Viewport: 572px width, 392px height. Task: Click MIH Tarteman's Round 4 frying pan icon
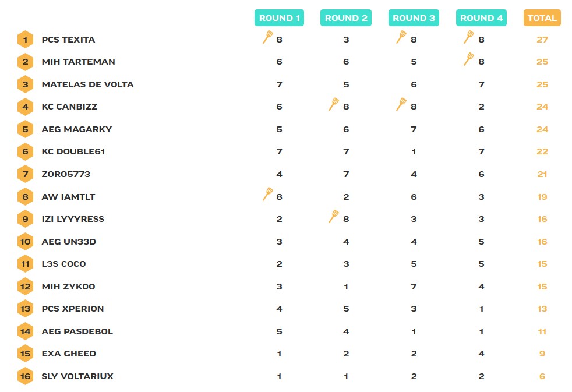(x=468, y=59)
